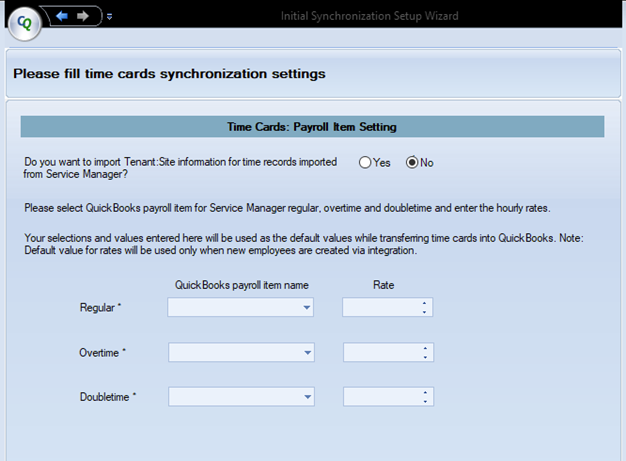Click the Doubletime * row label

click(x=108, y=397)
